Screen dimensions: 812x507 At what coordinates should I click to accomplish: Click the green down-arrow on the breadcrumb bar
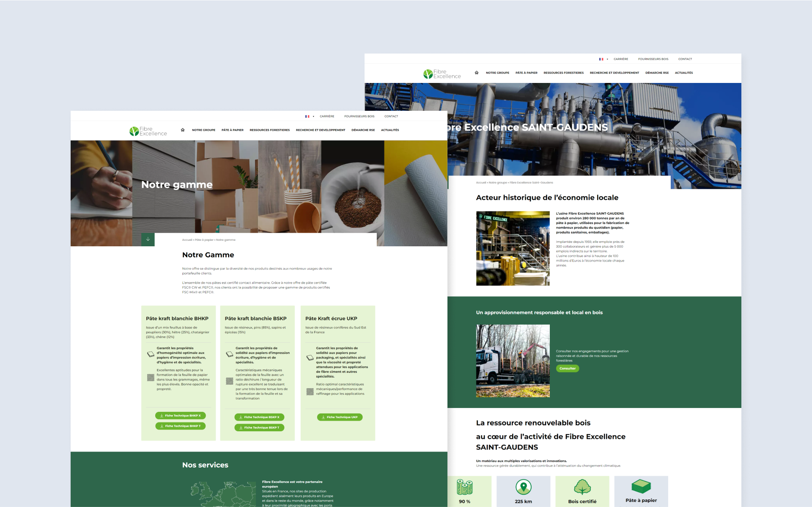[x=148, y=239]
